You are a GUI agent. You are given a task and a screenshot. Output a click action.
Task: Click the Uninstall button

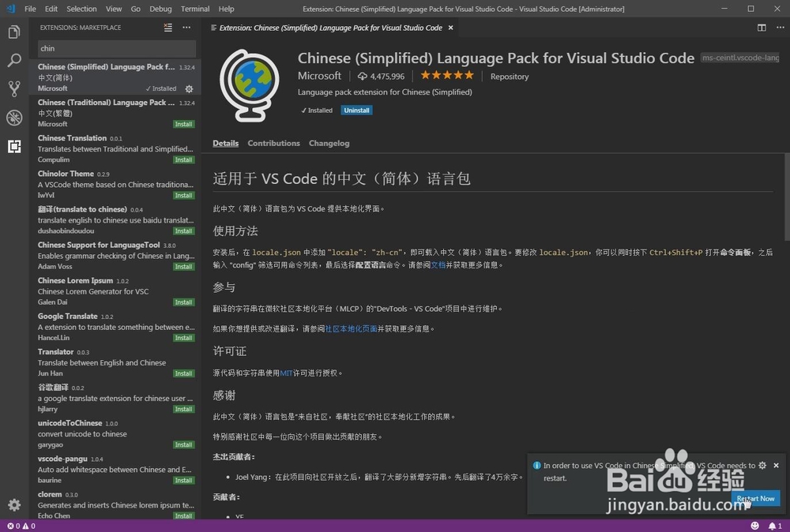pos(357,111)
